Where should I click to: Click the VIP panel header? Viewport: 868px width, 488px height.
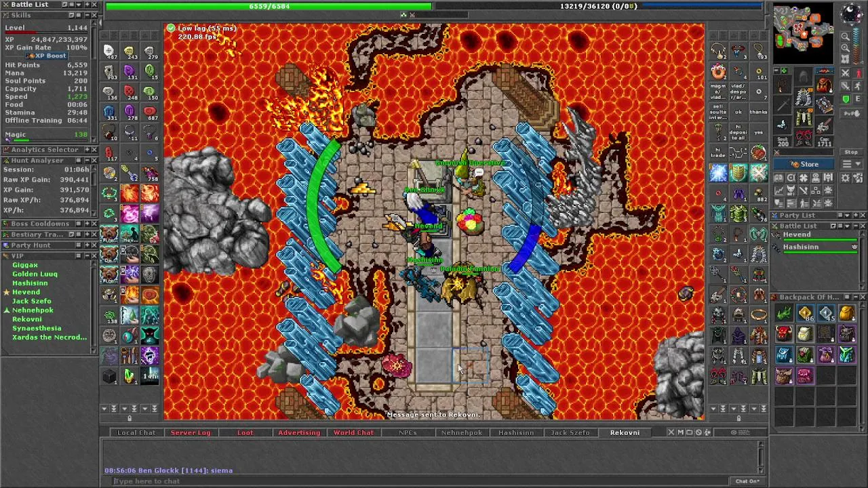[x=49, y=256]
